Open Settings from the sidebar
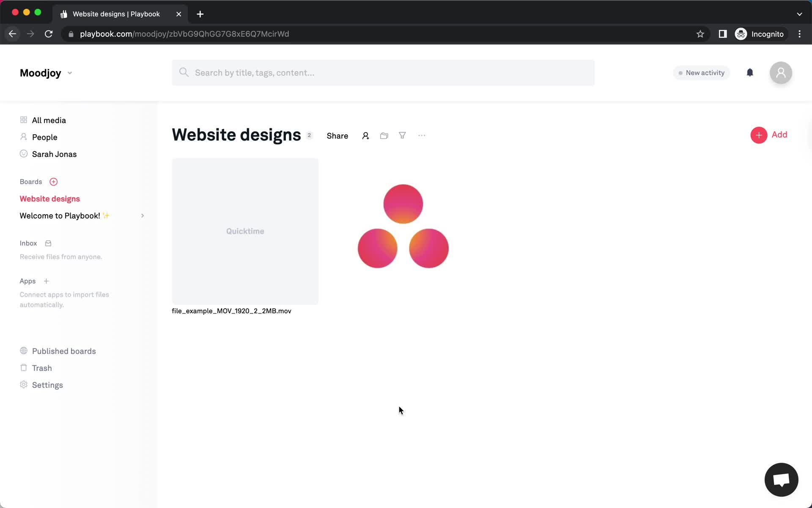This screenshot has width=812, height=508. click(48, 384)
